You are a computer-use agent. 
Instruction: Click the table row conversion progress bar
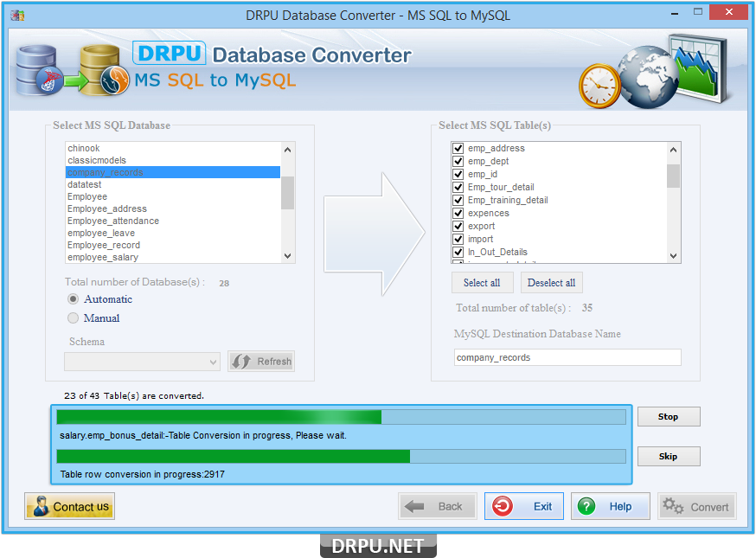(x=342, y=456)
